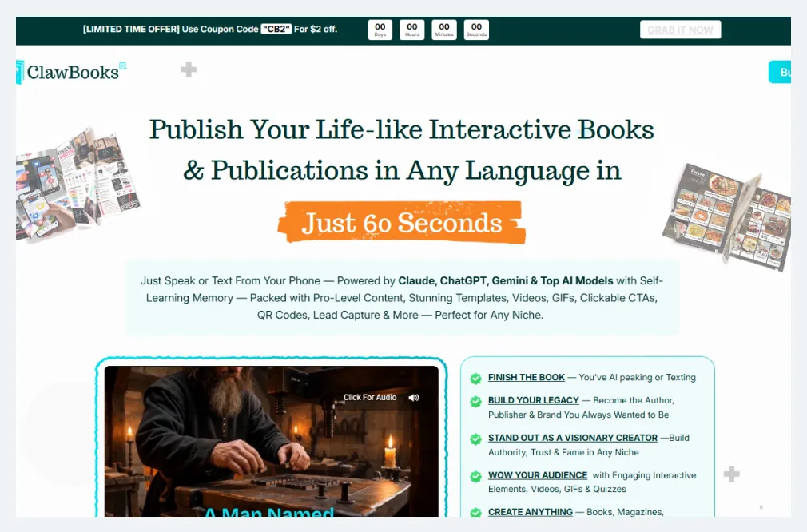This screenshot has height=532, width=807.
Task: Open the BUILD YOUR LEGACY link
Action: [533, 400]
